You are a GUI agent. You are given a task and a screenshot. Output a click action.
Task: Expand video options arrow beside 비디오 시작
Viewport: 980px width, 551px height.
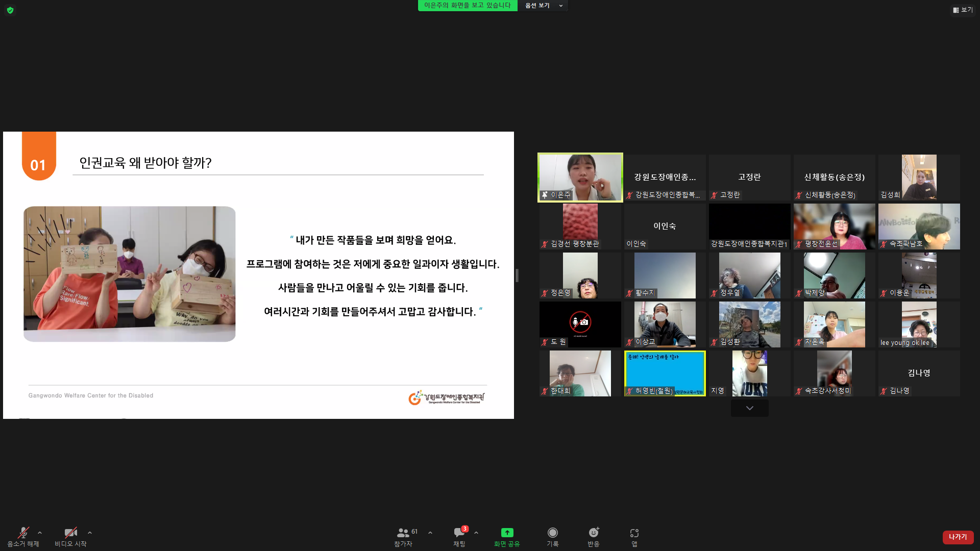90,533
